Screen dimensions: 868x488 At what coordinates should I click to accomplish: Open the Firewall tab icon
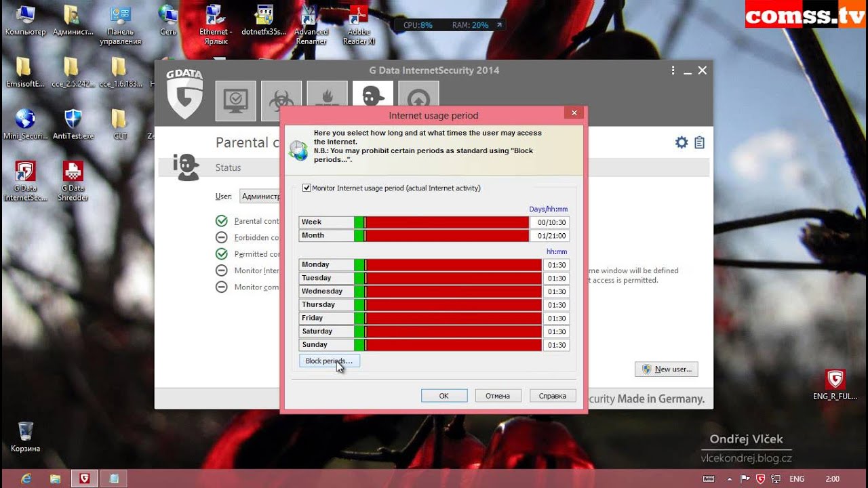[327, 94]
